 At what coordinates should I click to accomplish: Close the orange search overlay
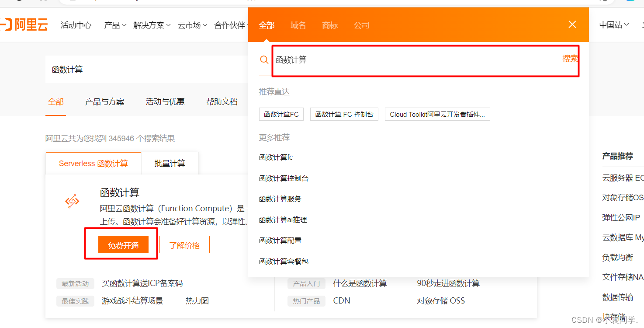(572, 24)
